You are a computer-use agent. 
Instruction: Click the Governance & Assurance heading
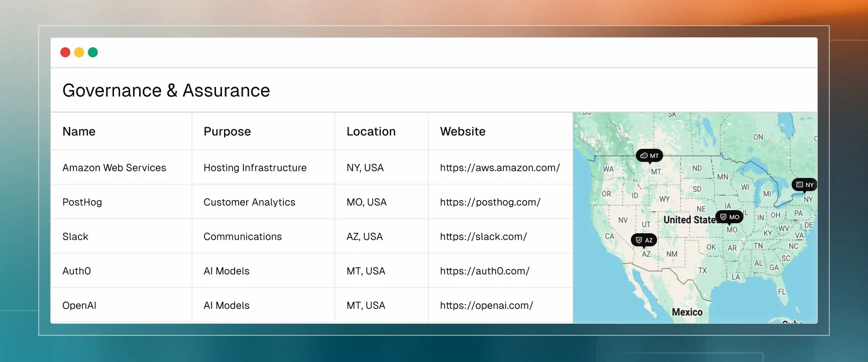click(166, 90)
